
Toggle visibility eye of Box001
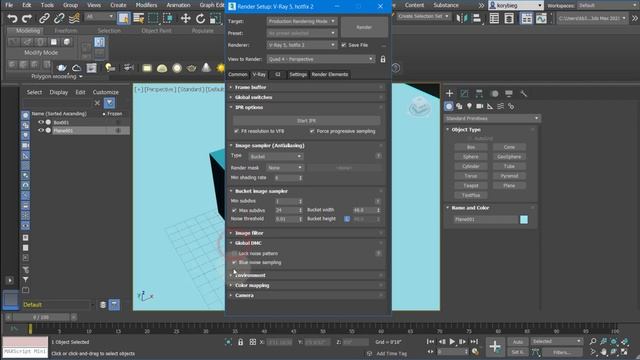tap(41, 122)
